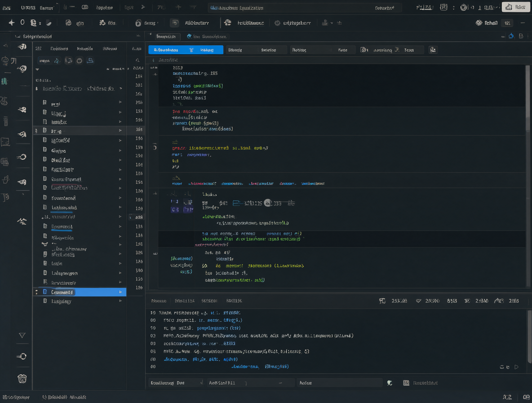
Task: Click the search field in the top title bar
Action: click(305, 8)
